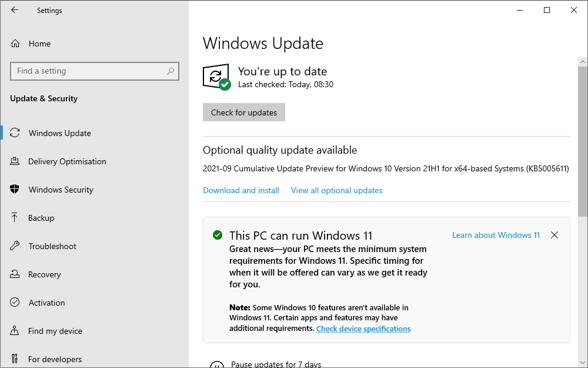
Task: Click the back arrow icon in Settings
Action: click(x=15, y=10)
